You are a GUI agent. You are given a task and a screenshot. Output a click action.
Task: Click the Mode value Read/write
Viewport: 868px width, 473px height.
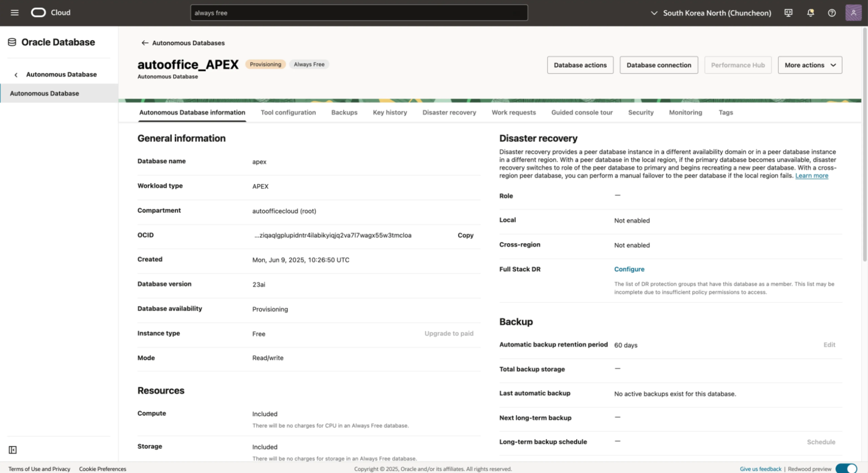pos(268,358)
